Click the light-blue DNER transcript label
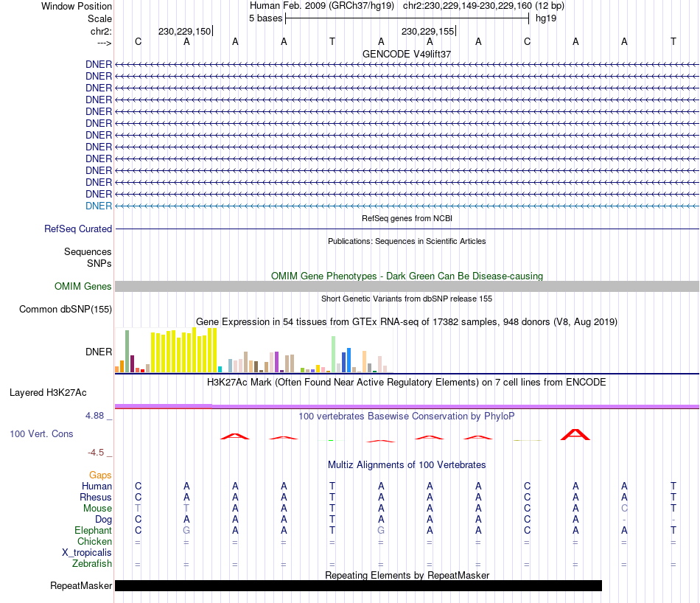 (x=99, y=206)
